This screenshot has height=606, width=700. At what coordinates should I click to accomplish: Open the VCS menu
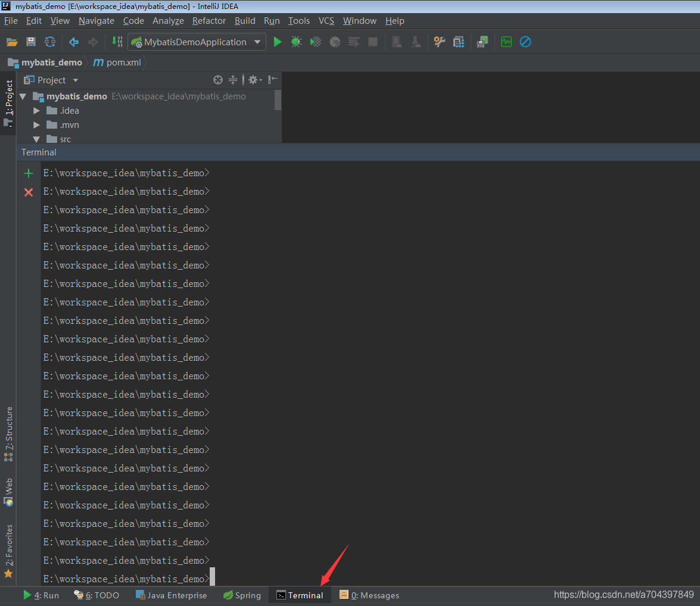pos(326,21)
